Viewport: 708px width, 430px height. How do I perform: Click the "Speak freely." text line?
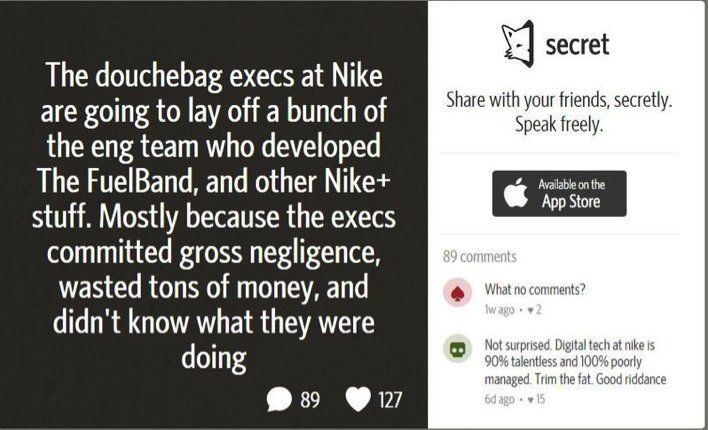tap(559, 127)
